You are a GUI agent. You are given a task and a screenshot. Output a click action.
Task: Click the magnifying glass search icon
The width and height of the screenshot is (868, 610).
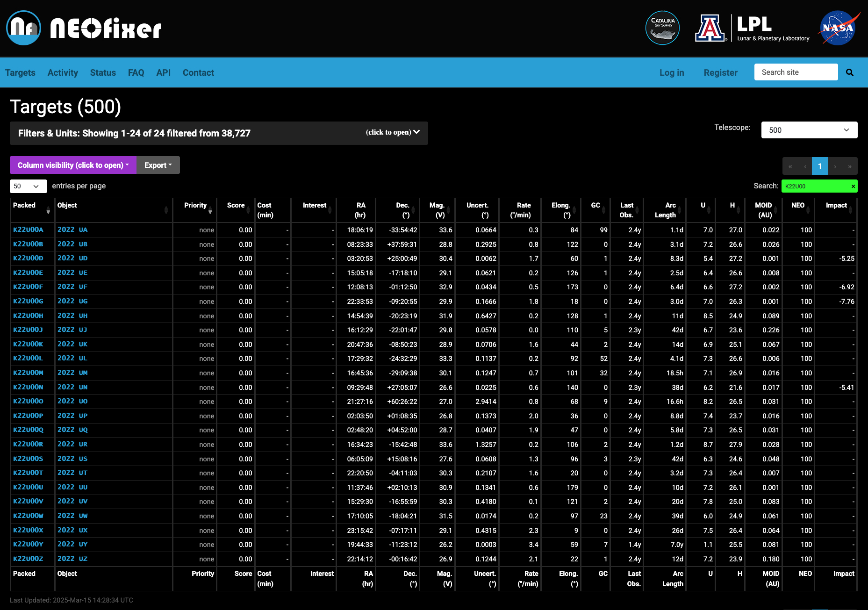click(850, 72)
